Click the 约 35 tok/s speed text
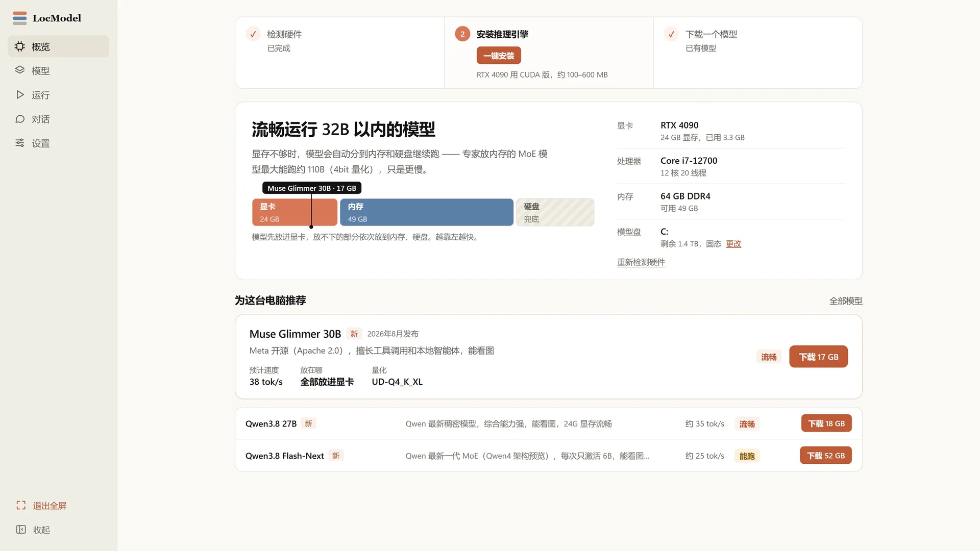The image size is (980, 551). pos(704,424)
